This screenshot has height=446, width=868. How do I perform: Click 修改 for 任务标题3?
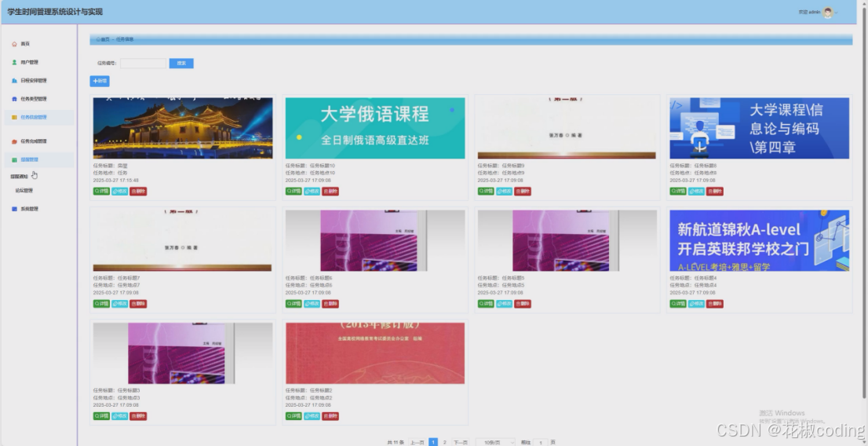point(119,416)
